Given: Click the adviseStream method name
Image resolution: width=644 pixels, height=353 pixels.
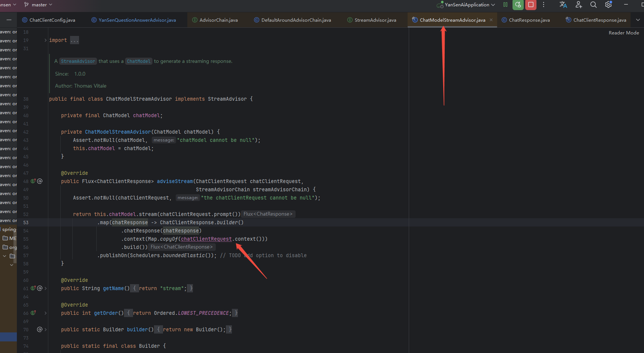Looking at the screenshot, I should (175, 182).
